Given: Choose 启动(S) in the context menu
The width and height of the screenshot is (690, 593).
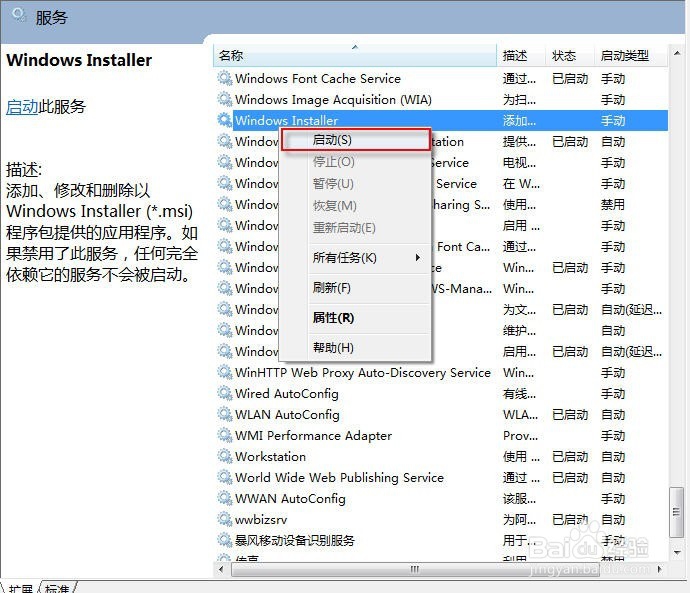Looking at the screenshot, I should 356,140.
